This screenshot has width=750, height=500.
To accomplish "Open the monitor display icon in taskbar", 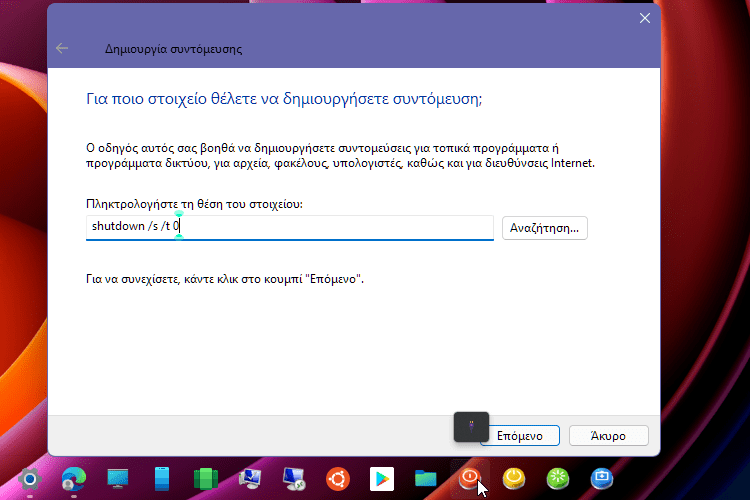I will pos(118,479).
